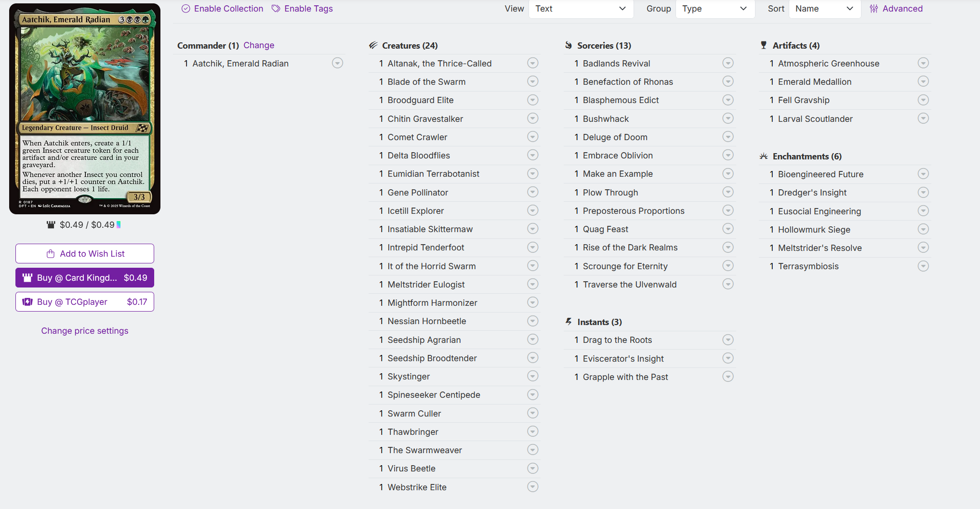Open options circle for Broodguard Elite
The image size is (980, 509).
[x=533, y=100]
